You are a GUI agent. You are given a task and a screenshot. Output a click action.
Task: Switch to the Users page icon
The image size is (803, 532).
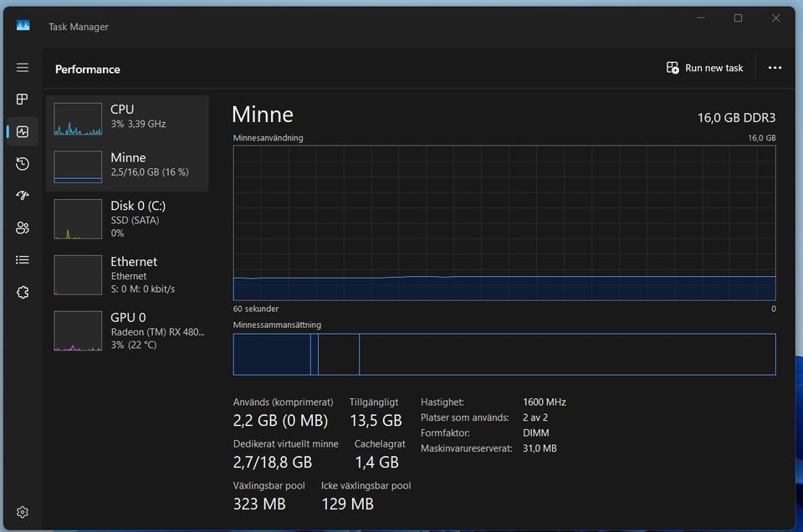(x=23, y=228)
